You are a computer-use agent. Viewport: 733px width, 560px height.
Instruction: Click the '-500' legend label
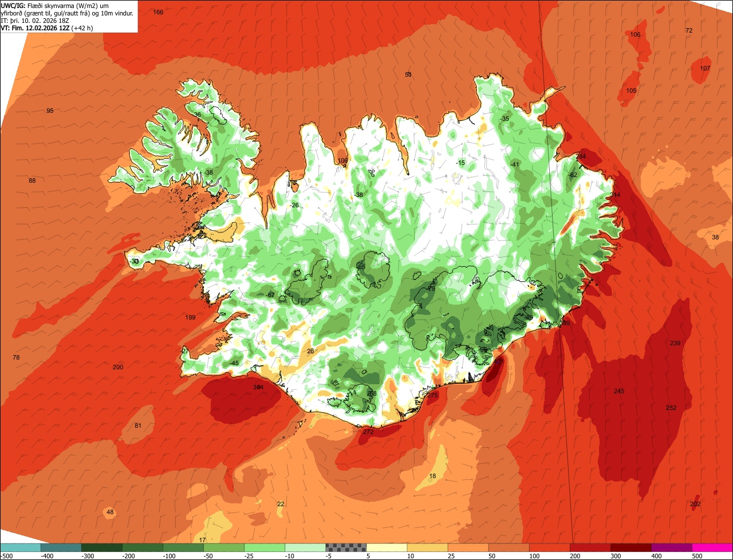pos(6,555)
